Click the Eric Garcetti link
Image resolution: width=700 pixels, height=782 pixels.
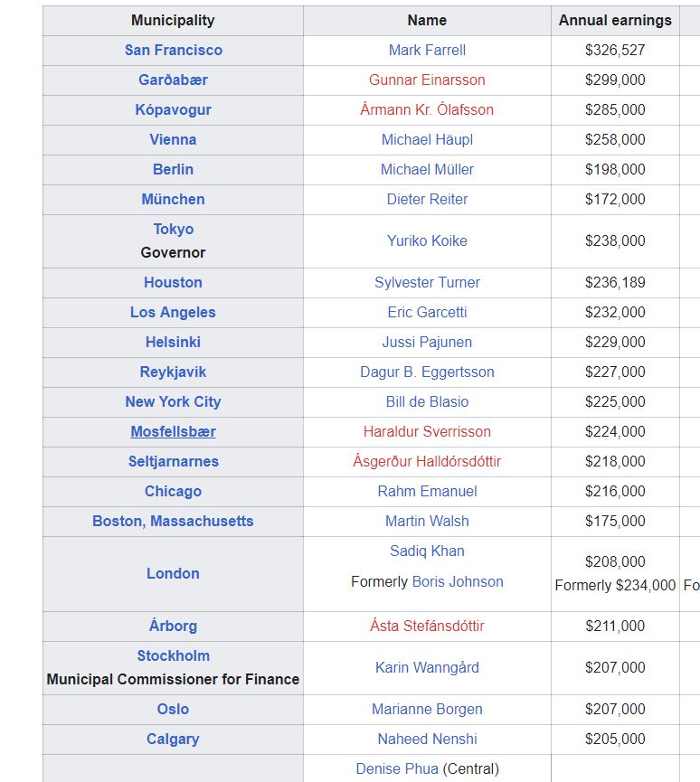coord(427,312)
